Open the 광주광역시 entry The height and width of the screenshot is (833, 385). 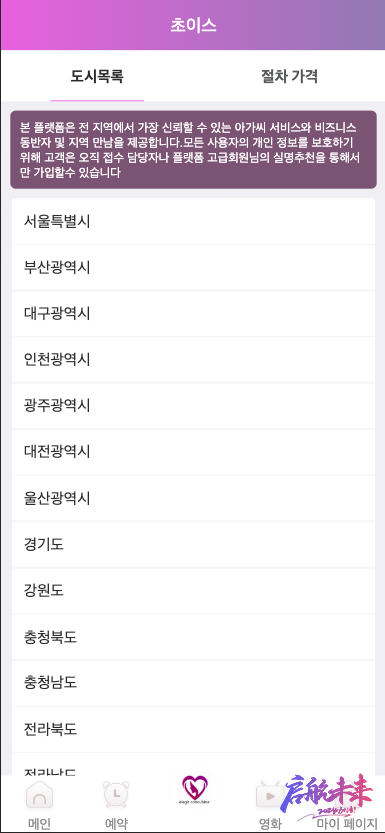pos(193,406)
